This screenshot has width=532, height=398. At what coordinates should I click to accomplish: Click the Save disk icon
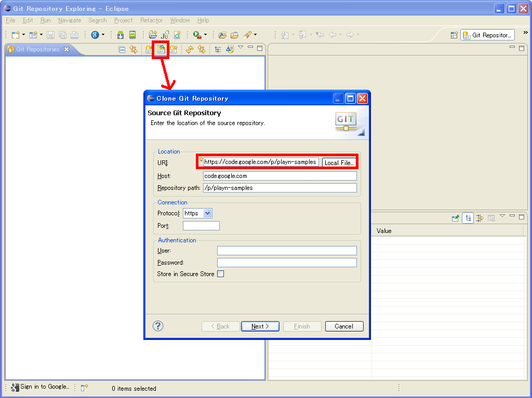pos(50,35)
